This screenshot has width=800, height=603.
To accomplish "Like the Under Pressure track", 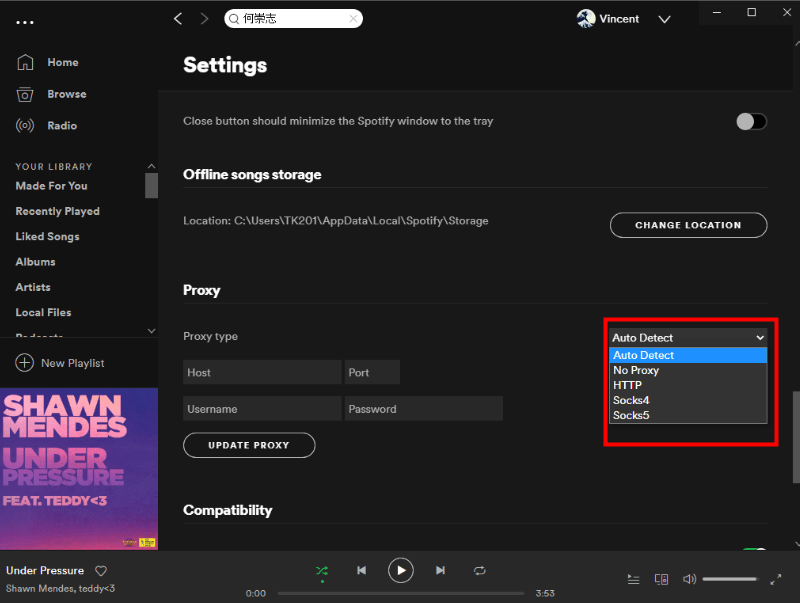I will click(x=100, y=570).
